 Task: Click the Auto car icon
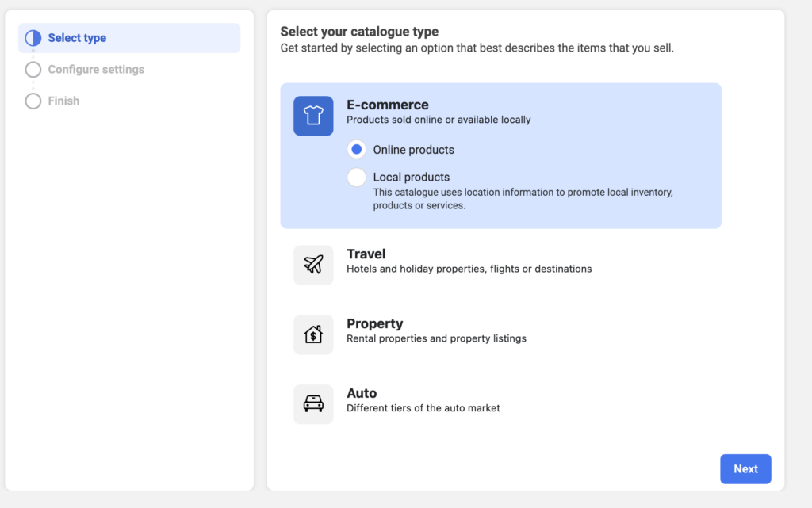[313, 403]
